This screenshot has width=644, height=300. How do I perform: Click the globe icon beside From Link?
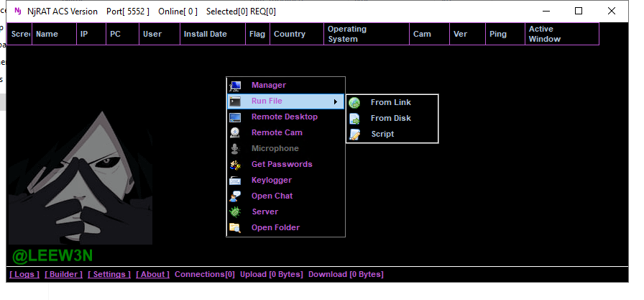click(354, 103)
